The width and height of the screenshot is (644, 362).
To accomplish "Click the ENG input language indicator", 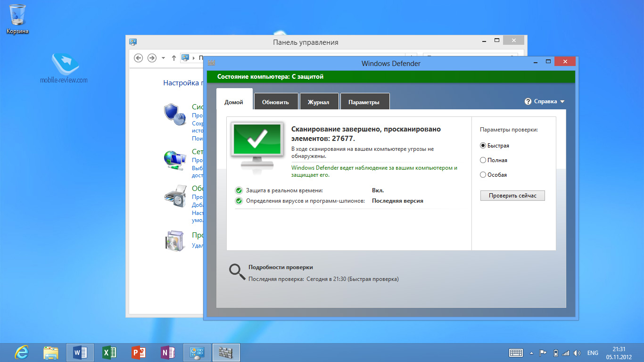I will [x=593, y=353].
